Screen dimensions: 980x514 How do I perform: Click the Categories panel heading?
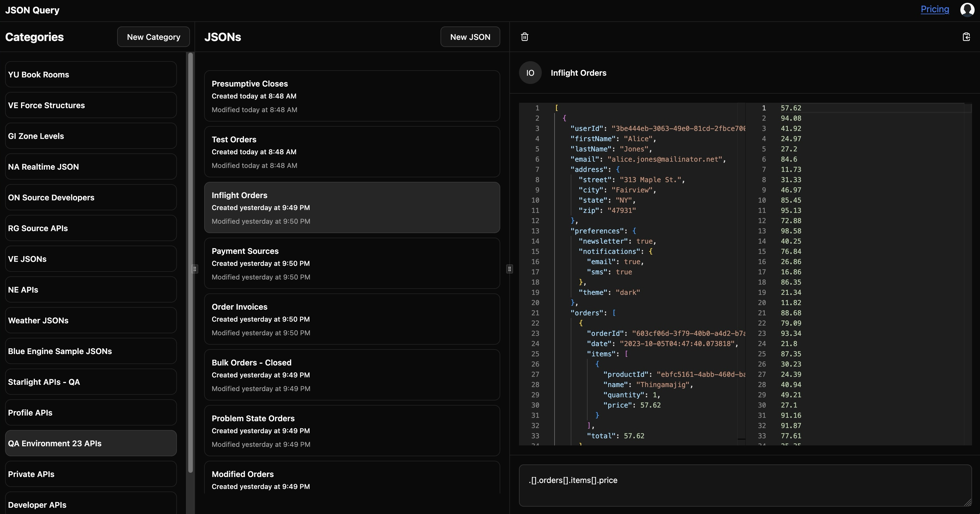coord(34,37)
